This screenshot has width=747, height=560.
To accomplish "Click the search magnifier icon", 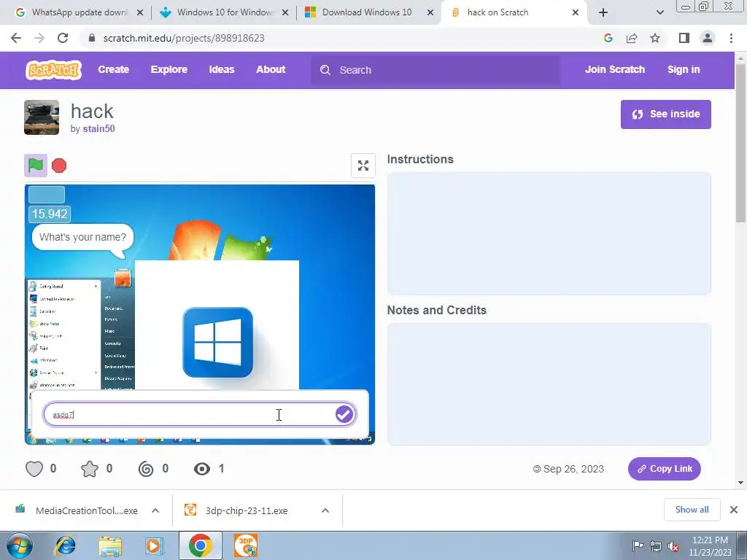I will tap(325, 70).
